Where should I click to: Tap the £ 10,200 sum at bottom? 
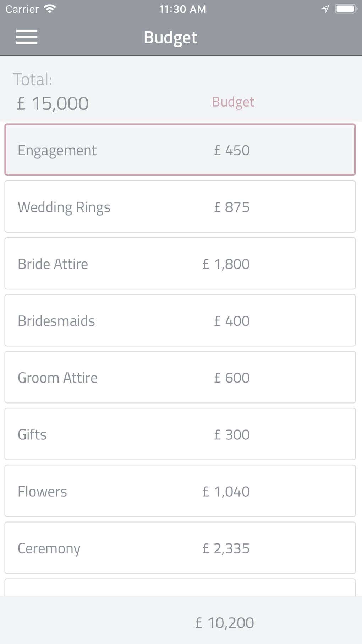(224, 623)
